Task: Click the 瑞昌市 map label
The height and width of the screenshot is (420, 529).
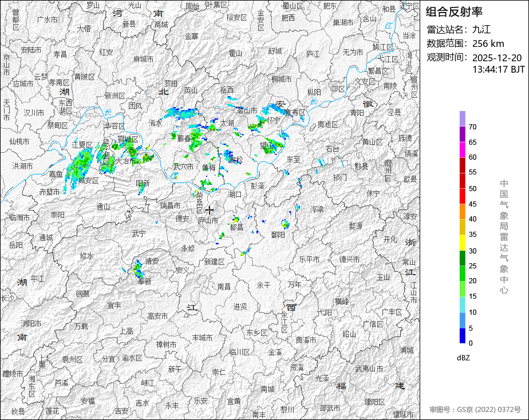Action: pos(170,205)
